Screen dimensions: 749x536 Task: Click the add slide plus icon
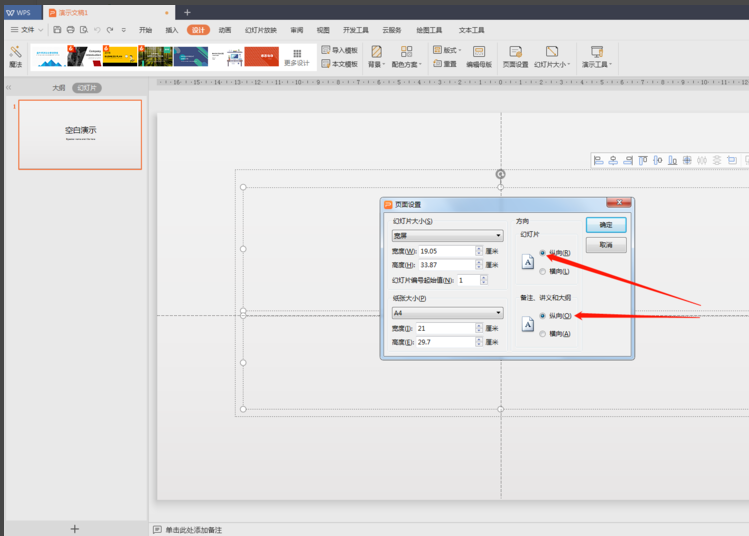pos(75,528)
